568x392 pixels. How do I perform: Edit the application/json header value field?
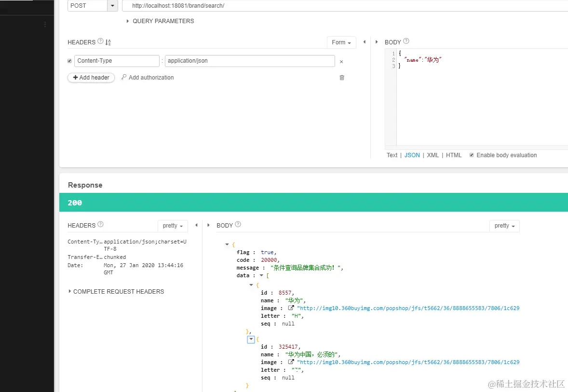(250, 61)
